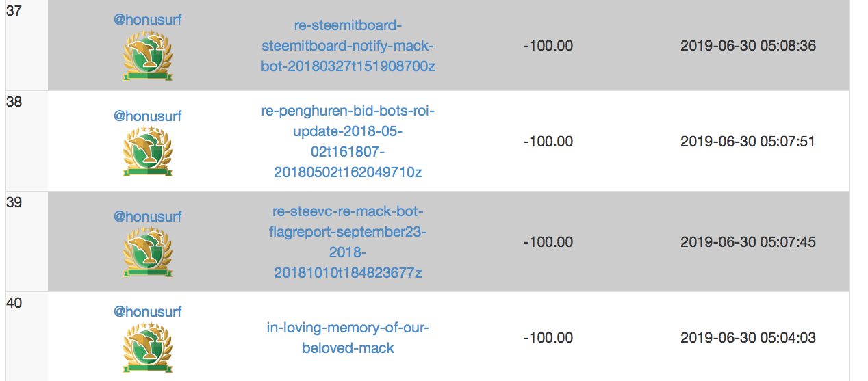The width and height of the screenshot is (868, 381).
Task: Open @honusurf profile link in row 38
Action: (x=147, y=116)
